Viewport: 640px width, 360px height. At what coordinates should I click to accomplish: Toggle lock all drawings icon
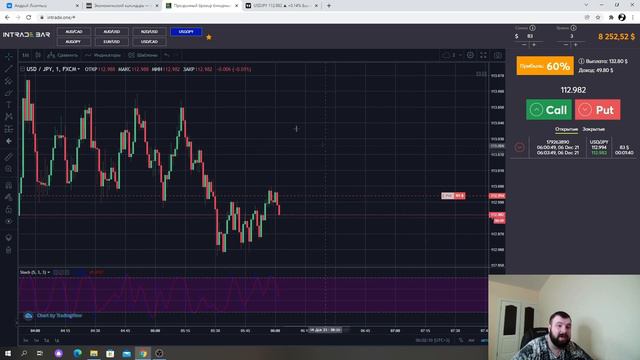(x=9, y=209)
